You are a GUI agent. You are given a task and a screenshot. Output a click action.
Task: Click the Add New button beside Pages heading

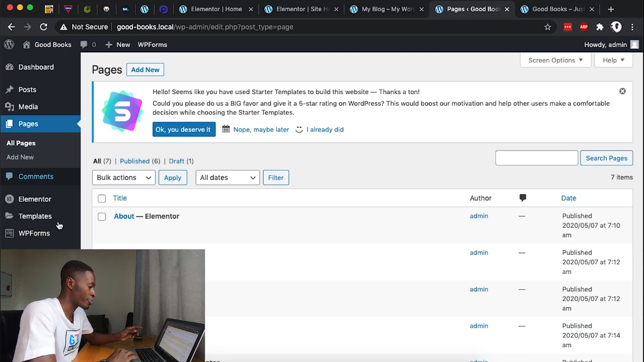pos(145,70)
